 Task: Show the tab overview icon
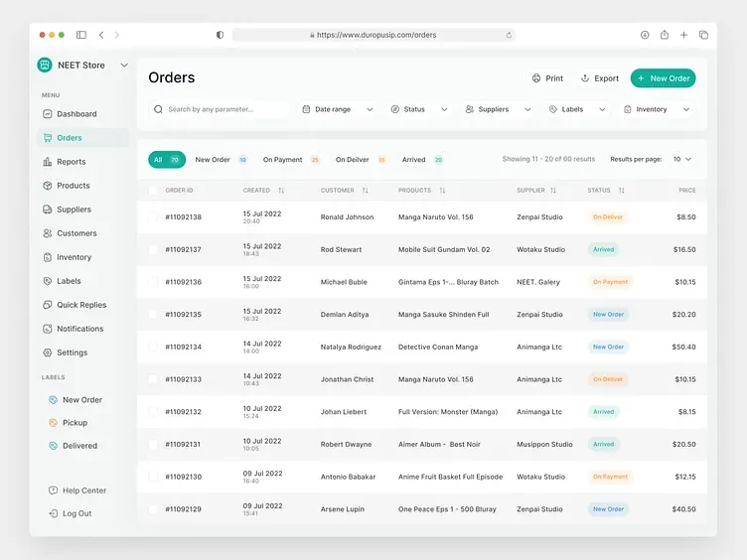point(703,35)
